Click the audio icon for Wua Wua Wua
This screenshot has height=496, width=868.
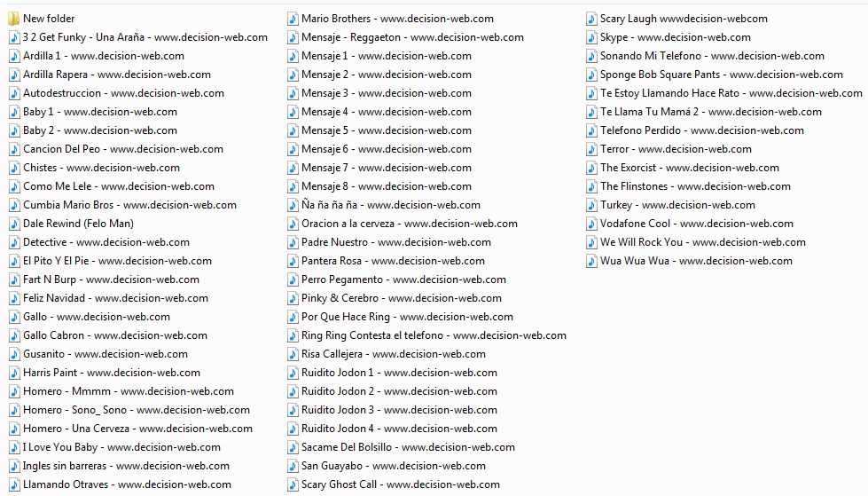591,261
